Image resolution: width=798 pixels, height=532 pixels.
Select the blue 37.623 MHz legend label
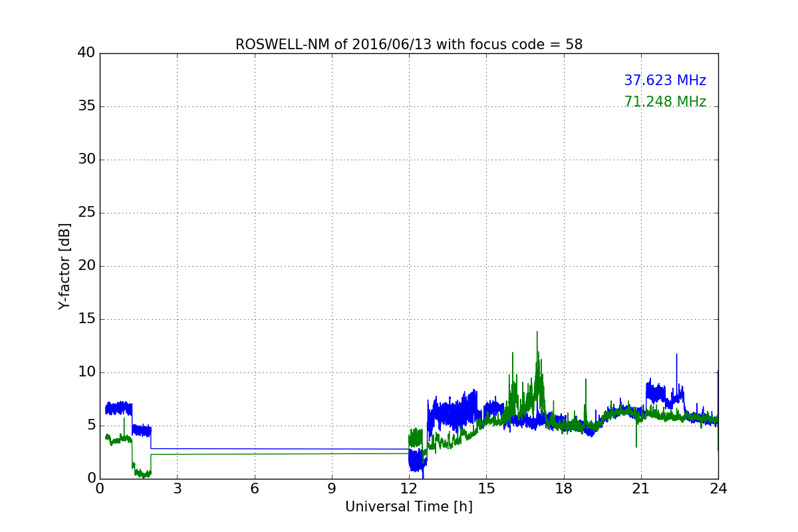coord(665,80)
